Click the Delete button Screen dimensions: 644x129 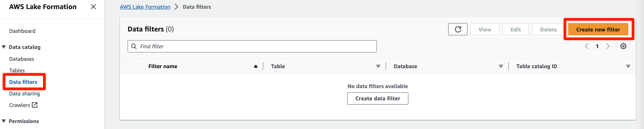tap(548, 29)
